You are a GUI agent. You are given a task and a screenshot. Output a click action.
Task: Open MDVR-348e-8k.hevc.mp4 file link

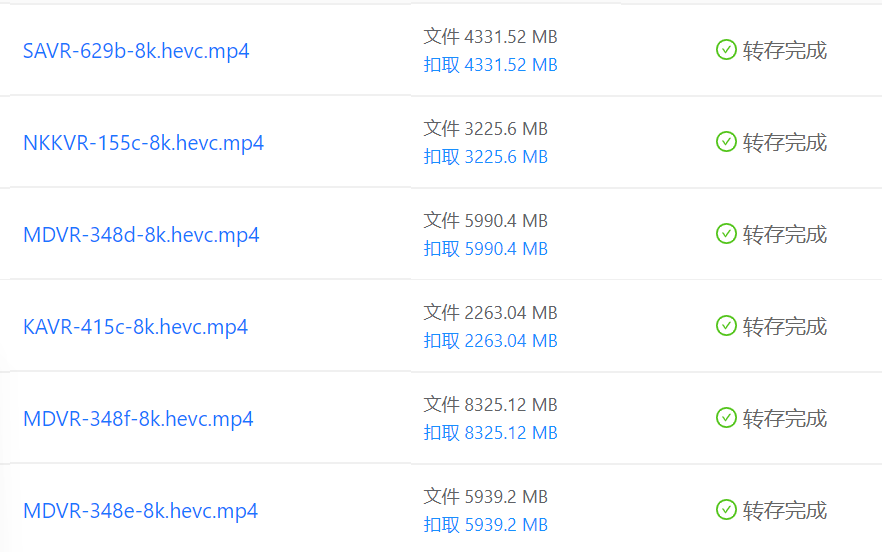141,511
